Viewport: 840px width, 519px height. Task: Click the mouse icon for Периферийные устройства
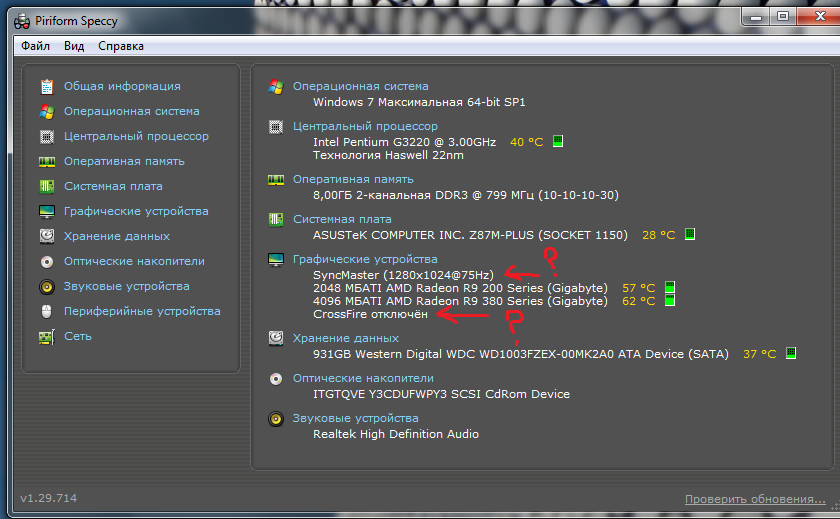coord(46,312)
